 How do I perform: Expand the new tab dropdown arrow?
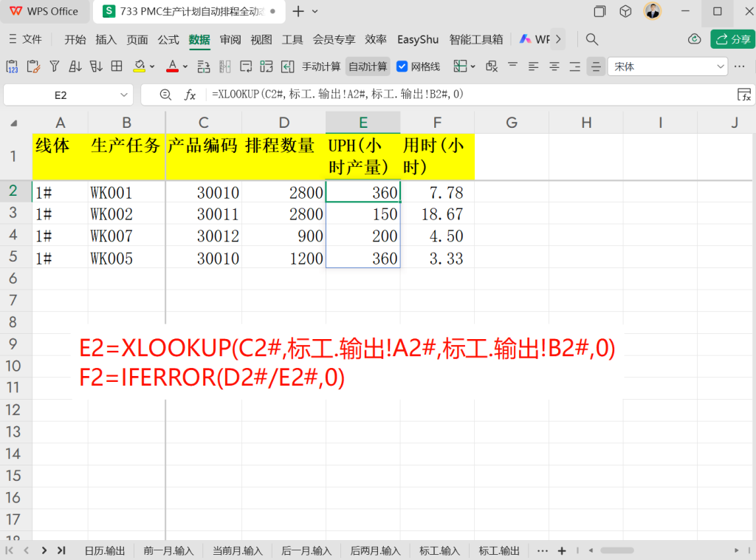[x=315, y=11]
